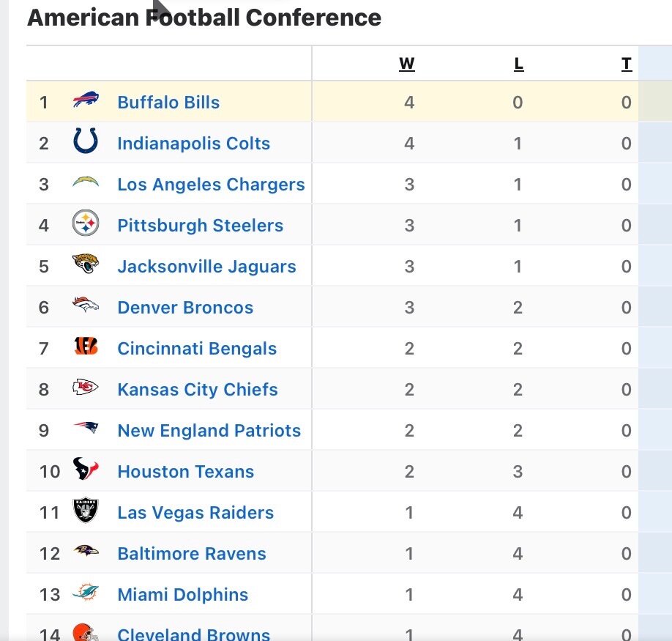This screenshot has height=641, width=672.
Task: Click the Kansas City Chiefs logo
Action: tap(86, 388)
